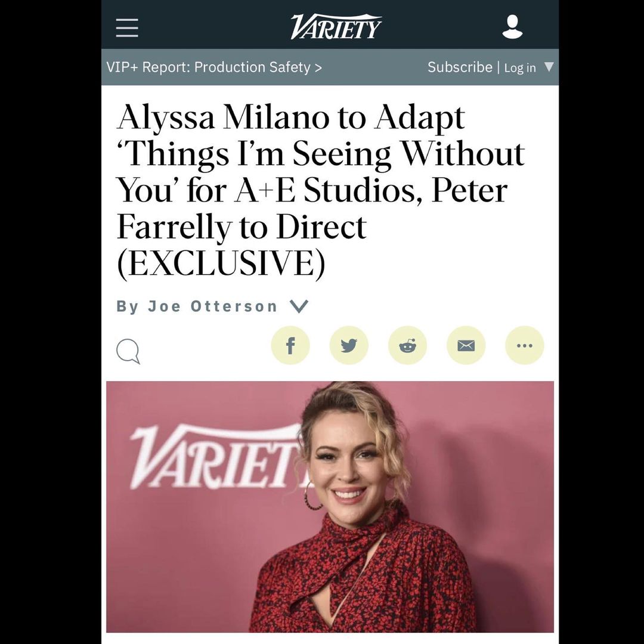Show more sharing options
Screen dimensions: 644x644
(524, 345)
